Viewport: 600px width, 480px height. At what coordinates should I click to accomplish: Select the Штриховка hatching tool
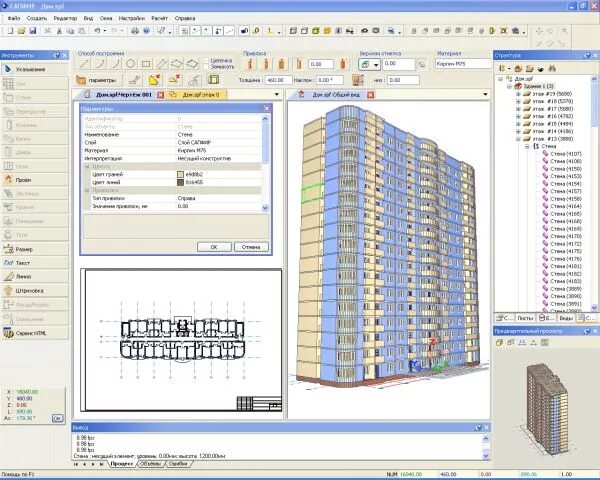(34, 291)
